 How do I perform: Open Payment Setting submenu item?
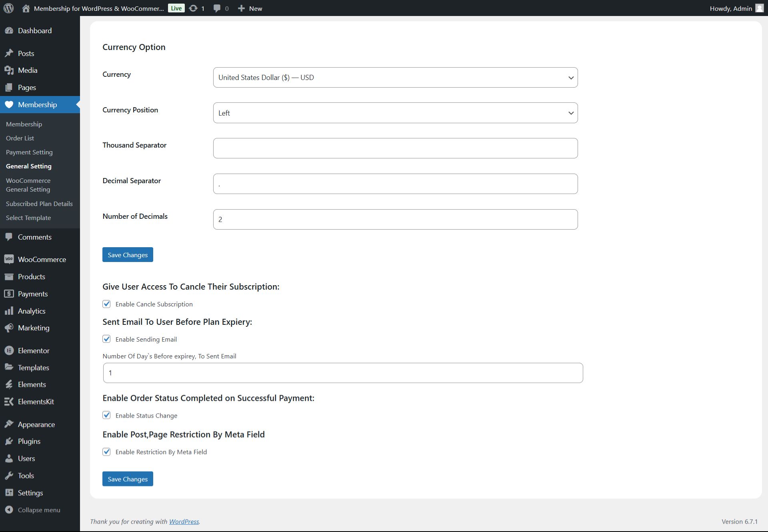pos(29,152)
